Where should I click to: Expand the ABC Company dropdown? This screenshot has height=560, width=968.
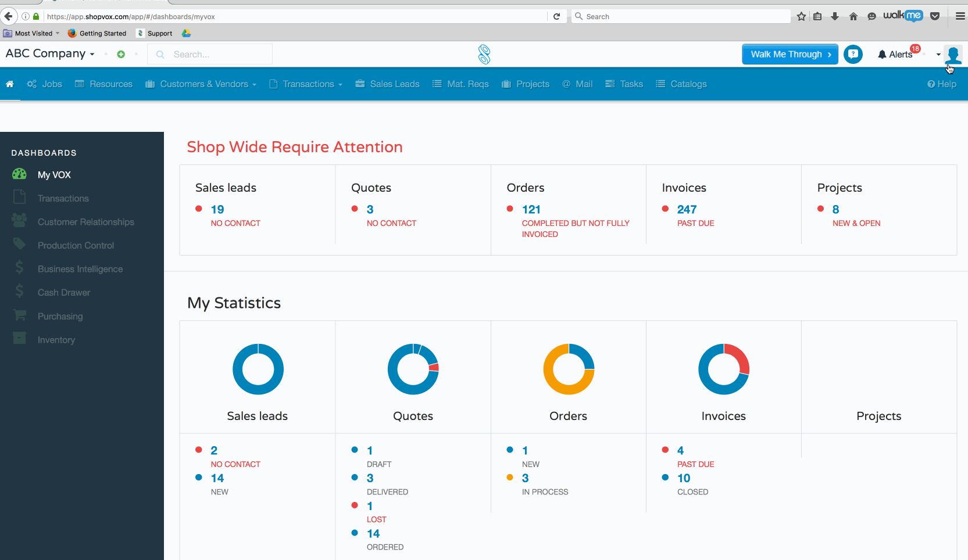50,53
